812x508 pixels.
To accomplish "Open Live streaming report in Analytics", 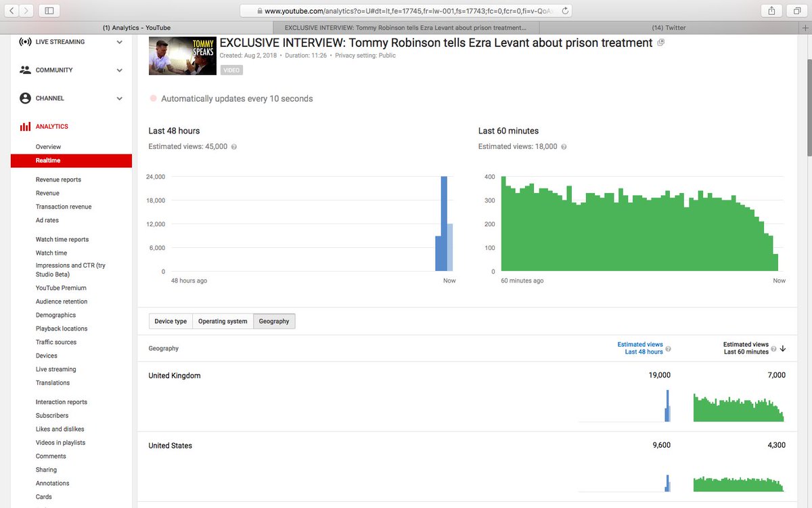I will 55,369.
